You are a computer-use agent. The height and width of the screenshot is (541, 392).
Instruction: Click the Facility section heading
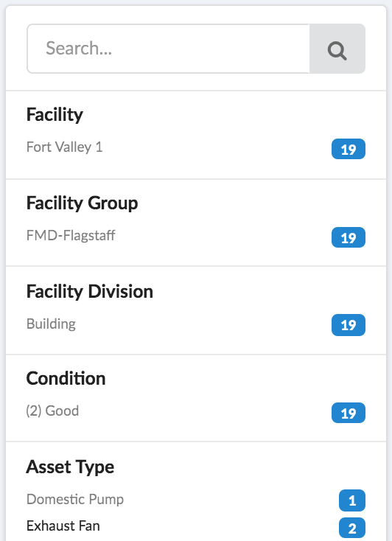pos(55,114)
